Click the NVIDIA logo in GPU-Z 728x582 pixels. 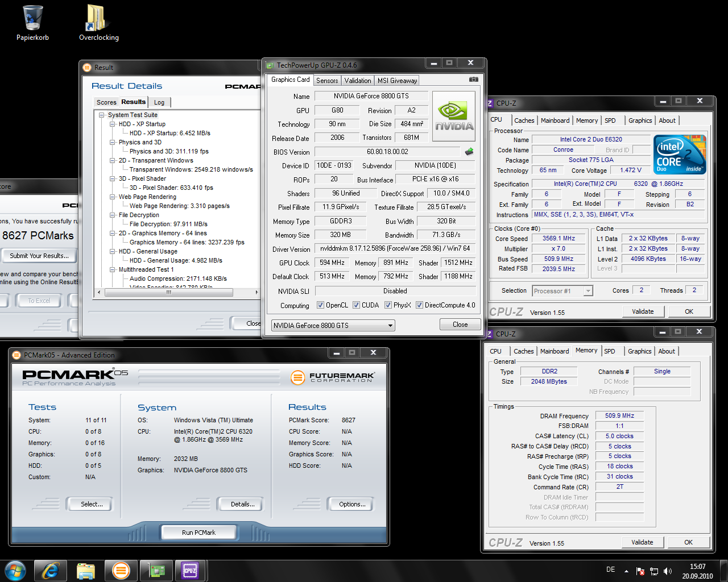[x=454, y=116]
